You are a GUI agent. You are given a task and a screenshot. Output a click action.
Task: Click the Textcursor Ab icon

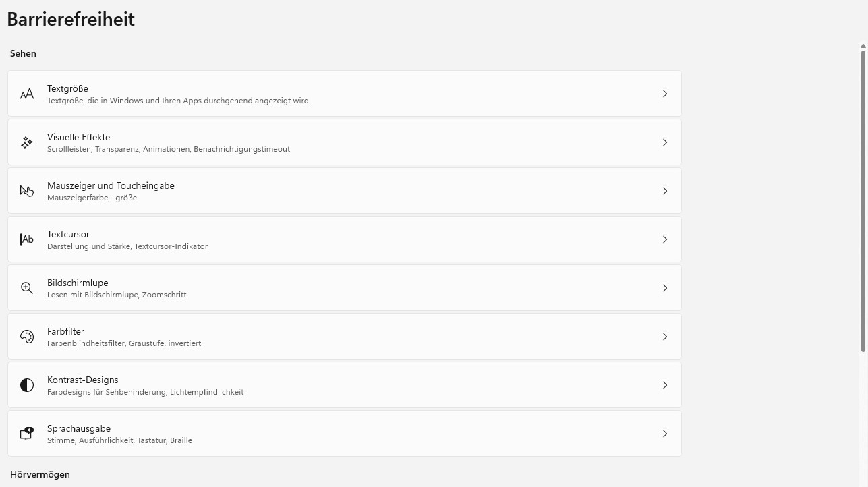[x=27, y=239]
